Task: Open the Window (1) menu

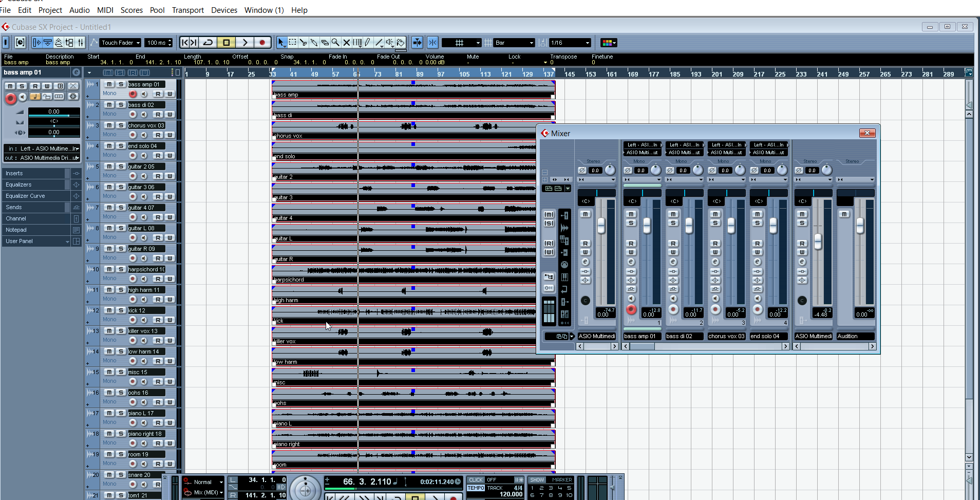Action: coord(264,10)
